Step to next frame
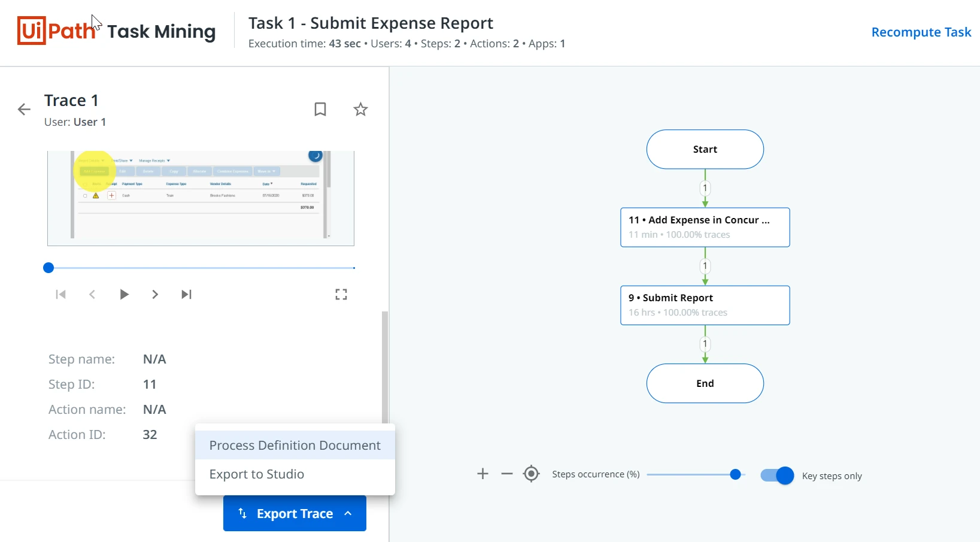Viewport: 980px width, 542px height. 155,294
